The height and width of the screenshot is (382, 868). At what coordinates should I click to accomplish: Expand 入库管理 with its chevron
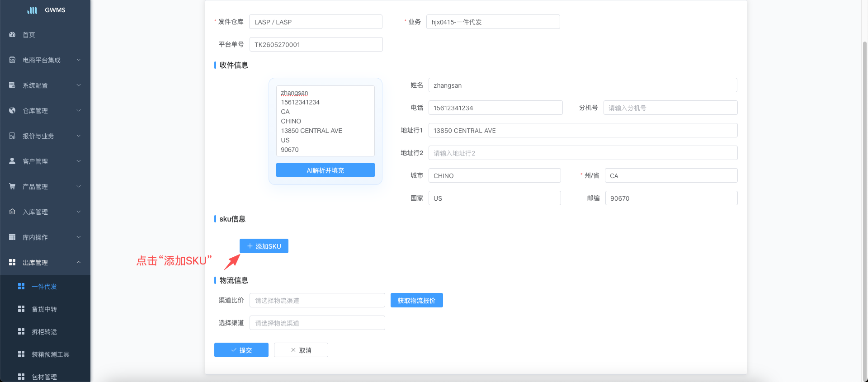pyautogui.click(x=79, y=212)
